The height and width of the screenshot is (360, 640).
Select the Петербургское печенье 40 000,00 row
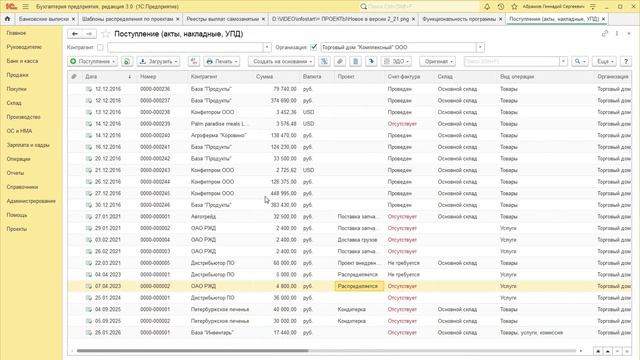[x=349, y=309]
